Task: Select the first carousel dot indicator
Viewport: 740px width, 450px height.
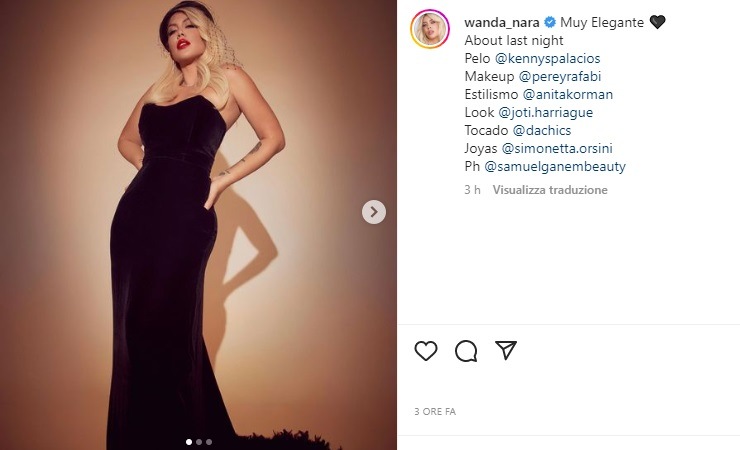Action: pos(187,441)
